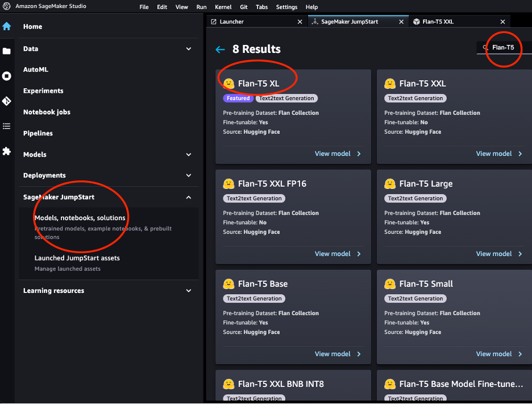Open the View menu
Screen dimensions: 532x404
coord(181,7)
